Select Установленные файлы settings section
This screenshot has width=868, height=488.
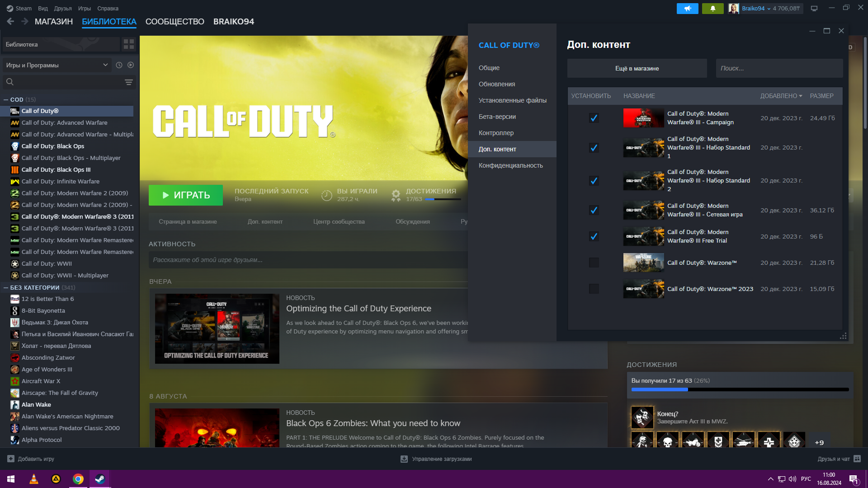point(512,100)
